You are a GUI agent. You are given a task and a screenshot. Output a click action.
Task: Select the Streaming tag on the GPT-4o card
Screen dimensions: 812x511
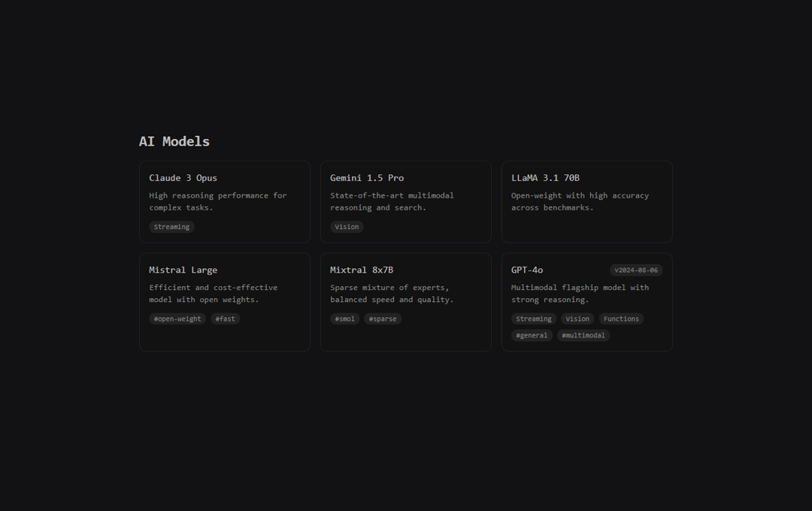[533, 319]
